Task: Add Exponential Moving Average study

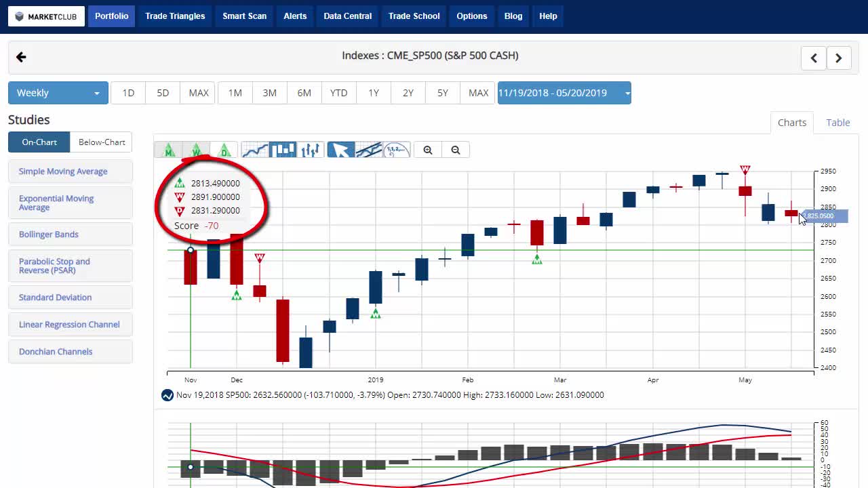Action: (71, 203)
